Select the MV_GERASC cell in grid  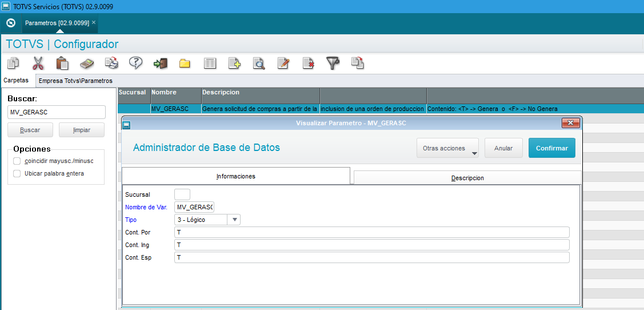[x=176, y=109]
